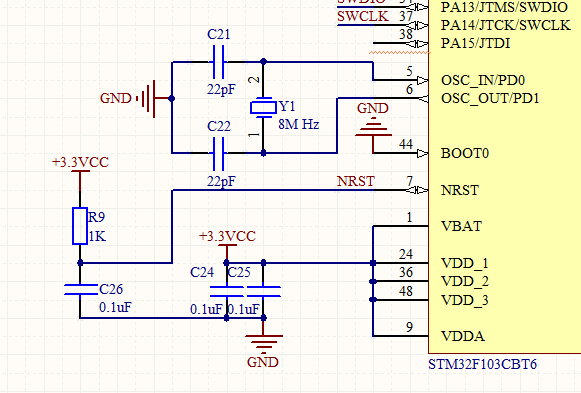
Task: Select capacitor C24 symbol
Action: pyautogui.click(x=226, y=292)
